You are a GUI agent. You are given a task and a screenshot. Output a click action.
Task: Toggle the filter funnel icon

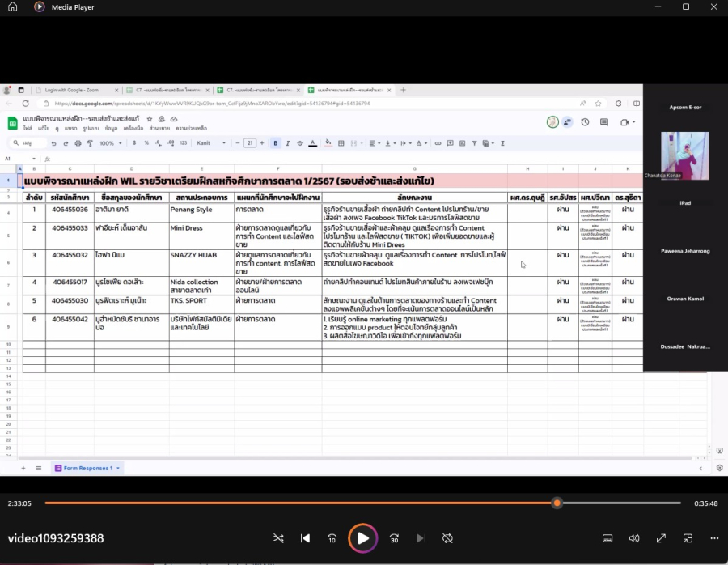[474, 143]
